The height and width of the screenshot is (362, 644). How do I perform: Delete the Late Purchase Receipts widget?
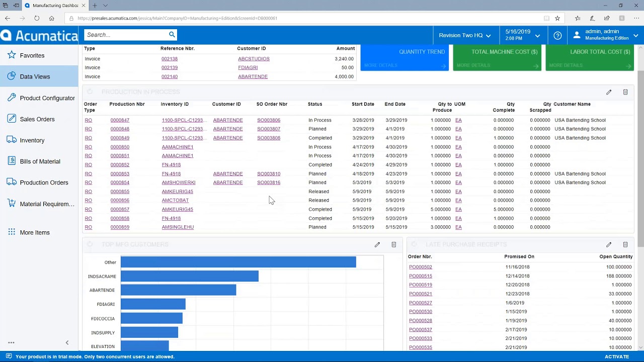tap(625, 244)
